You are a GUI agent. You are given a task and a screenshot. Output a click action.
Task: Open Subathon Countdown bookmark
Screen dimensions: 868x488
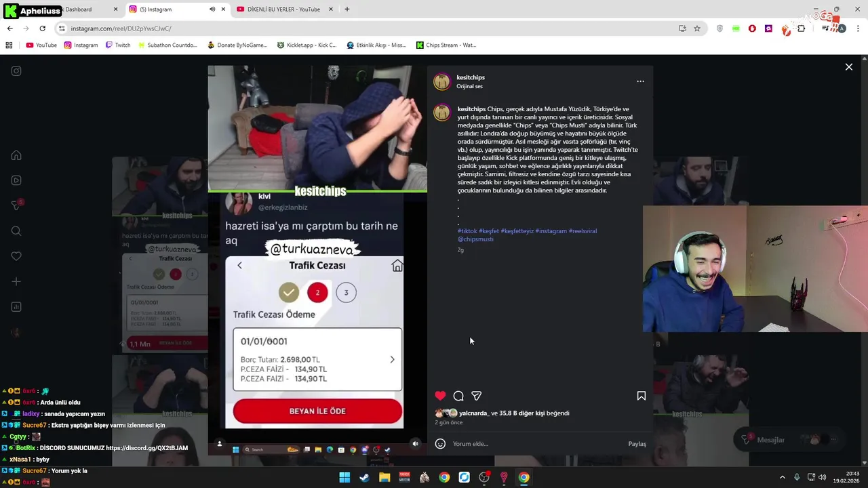(167, 45)
